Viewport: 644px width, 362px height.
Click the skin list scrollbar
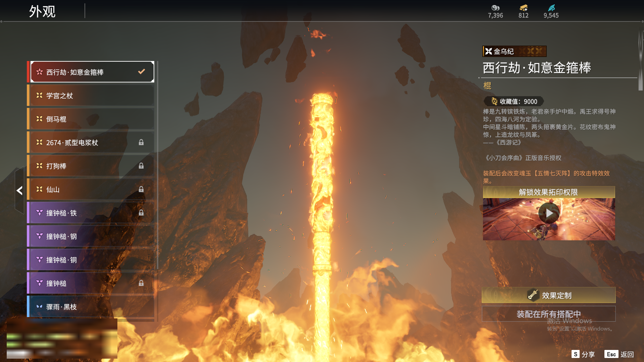coord(157,166)
